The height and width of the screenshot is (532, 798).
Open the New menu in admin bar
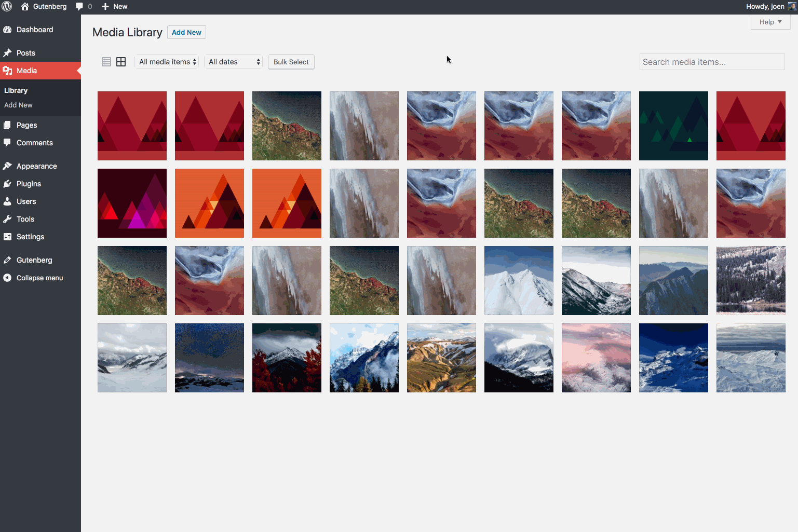point(114,6)
